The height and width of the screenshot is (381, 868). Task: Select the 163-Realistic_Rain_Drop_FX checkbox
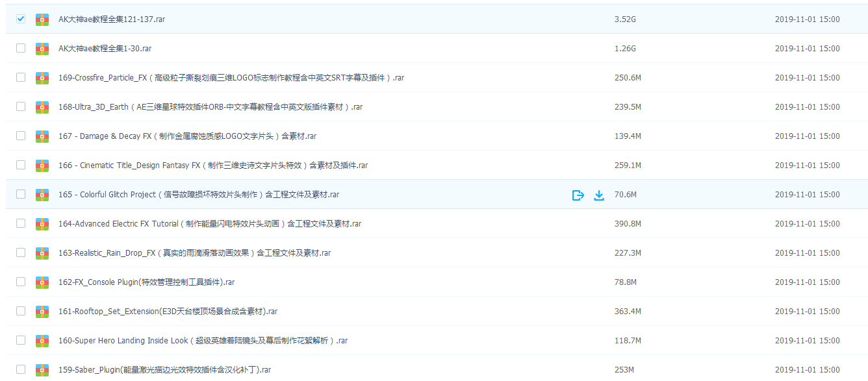(x=21, y=252)
